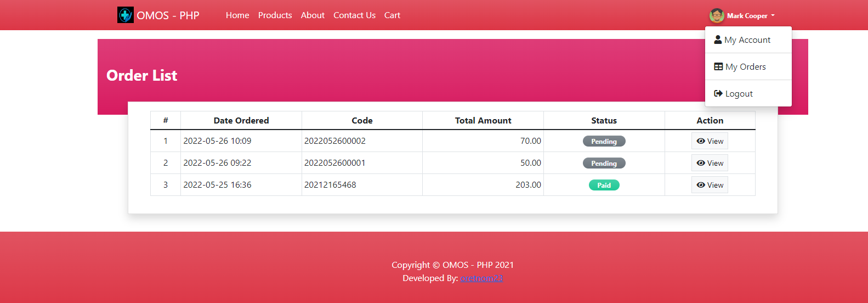View the order dated 2022-05-26 10:09
This screenshot has width=868, height=303.
pyautogui.click(x=710, y=141)
